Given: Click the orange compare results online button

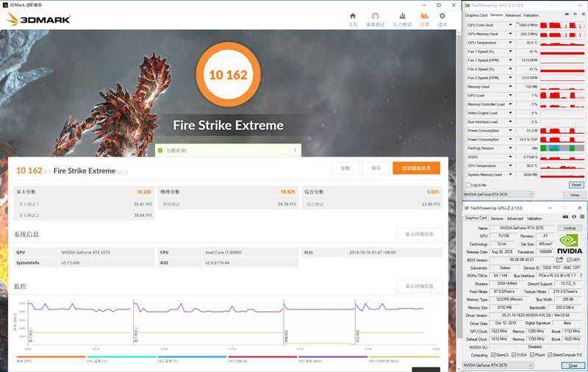Looking at the screenshot, I should click(x=416, y=168).
